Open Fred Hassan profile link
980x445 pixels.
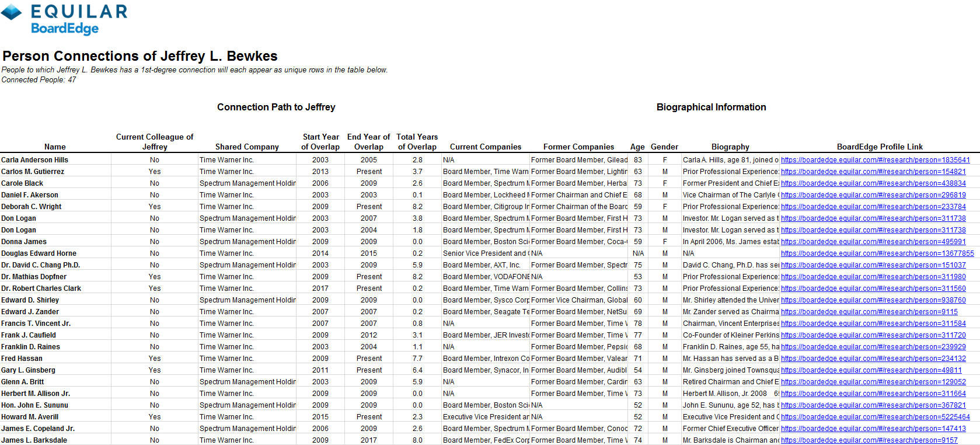(873, 359)
